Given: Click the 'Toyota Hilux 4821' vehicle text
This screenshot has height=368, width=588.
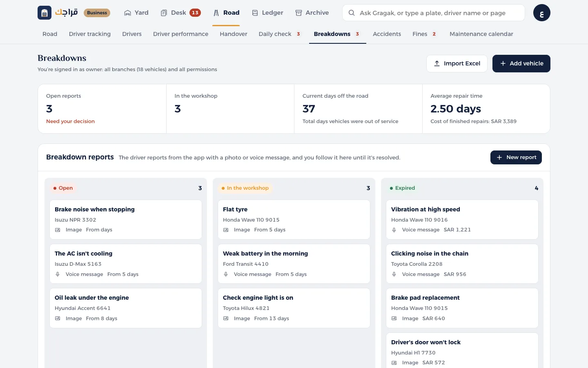Looking at the screenshot, I should 246,308.
